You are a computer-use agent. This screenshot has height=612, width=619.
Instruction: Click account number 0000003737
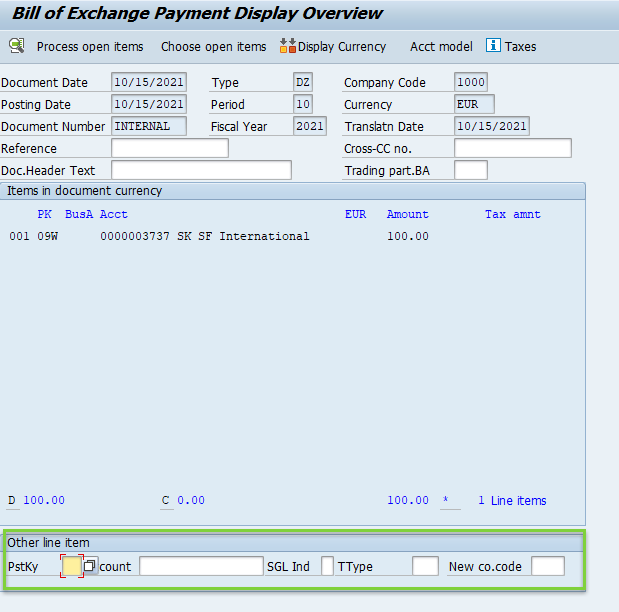pyautogui.click(x=135, y=236)
